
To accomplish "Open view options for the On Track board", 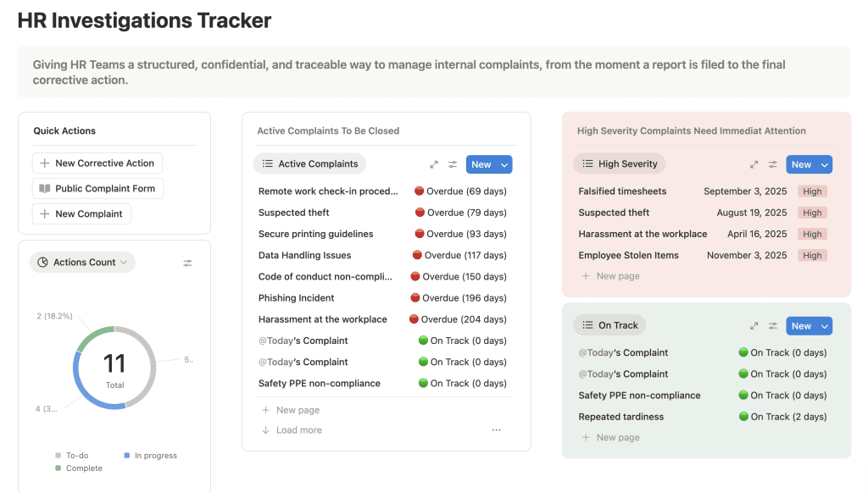I will tap(772, 325).
